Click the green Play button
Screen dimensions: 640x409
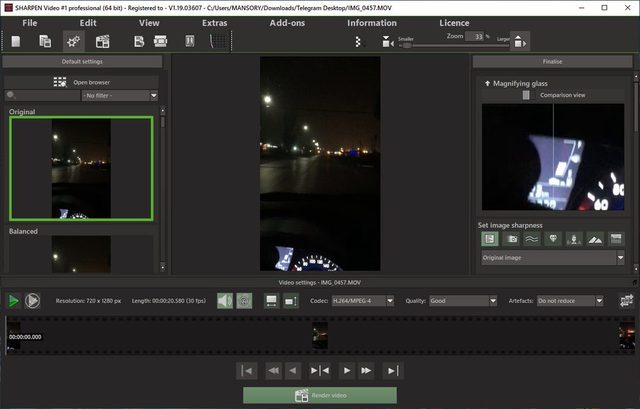[x=13, y=300]
